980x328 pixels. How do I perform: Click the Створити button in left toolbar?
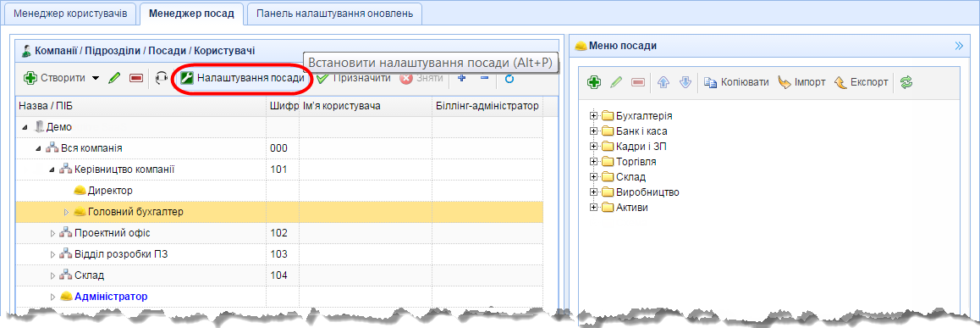pos(54,78)
